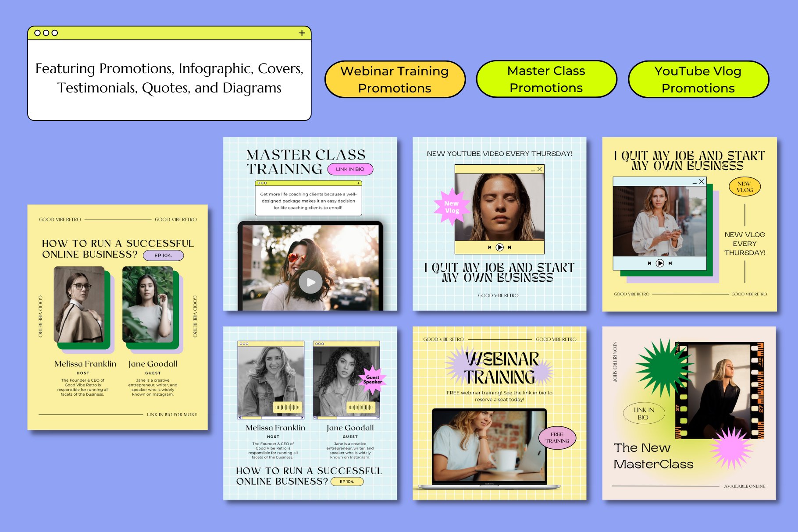Click the plus icon in the yellow window header

click(302, 33)
